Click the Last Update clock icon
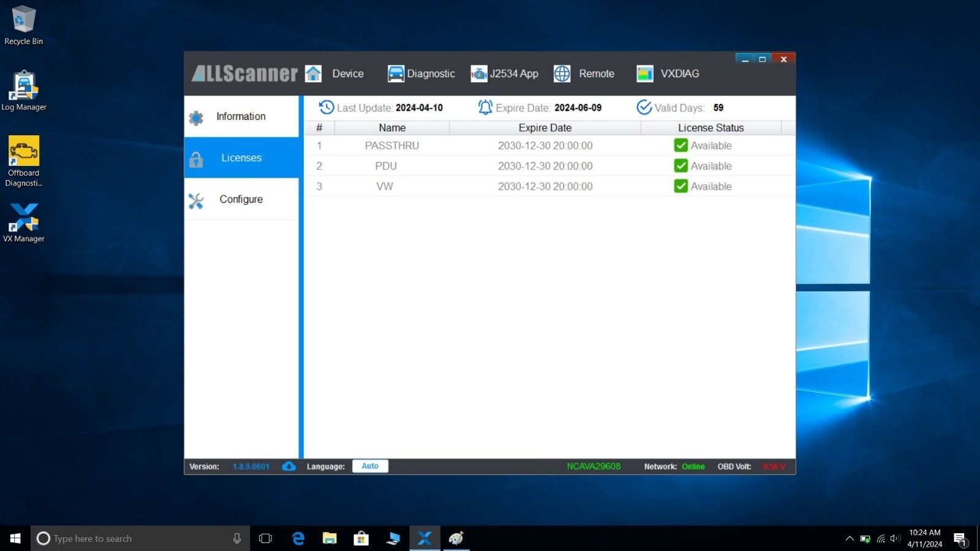 click(326, 107)
